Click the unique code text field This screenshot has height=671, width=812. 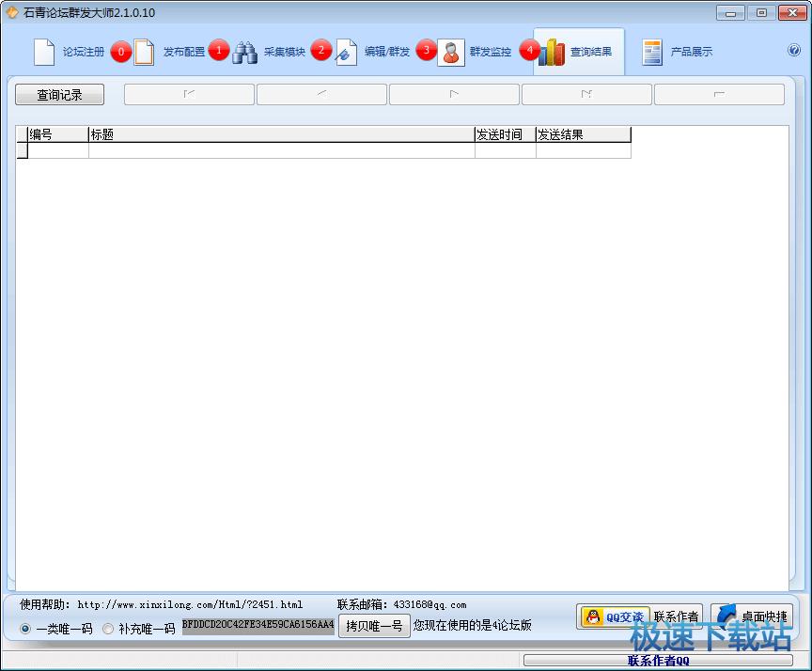258,625
